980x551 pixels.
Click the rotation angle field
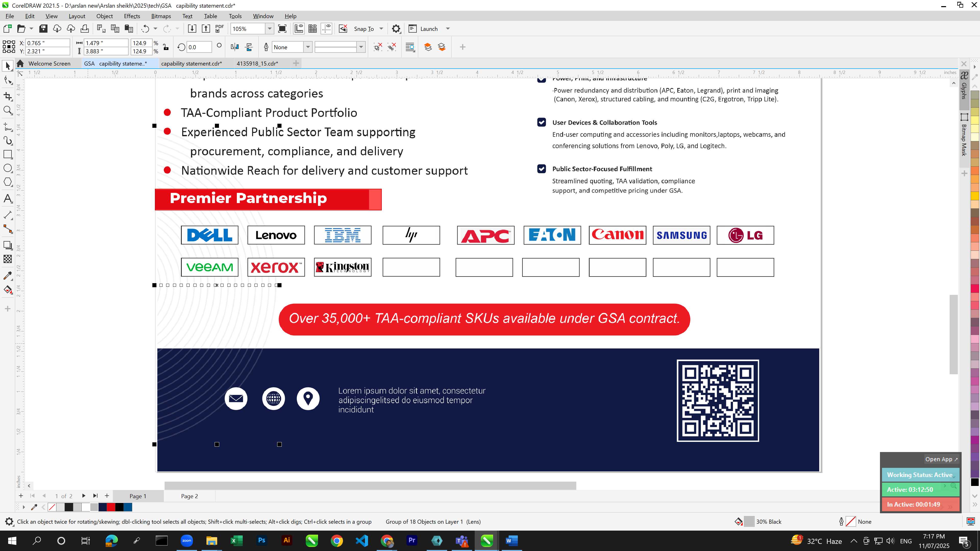[x=199, y=47]
